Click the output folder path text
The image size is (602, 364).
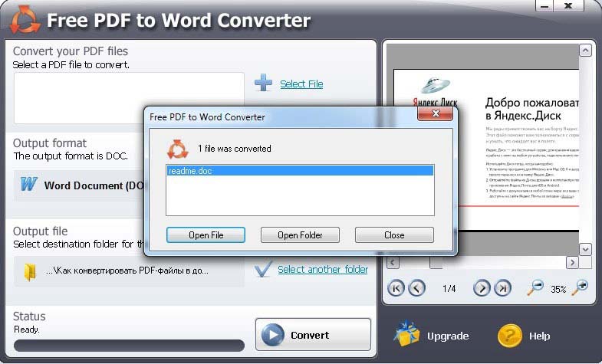(127, 271)
